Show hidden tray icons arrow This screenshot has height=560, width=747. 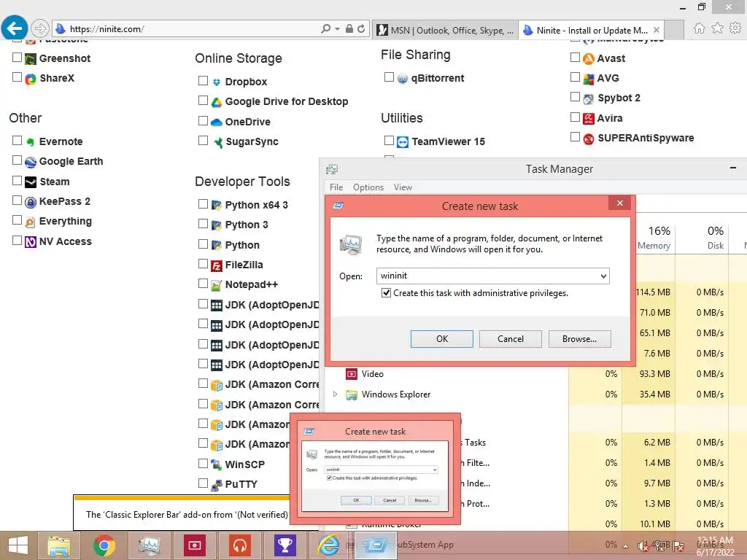coord(626,545)
